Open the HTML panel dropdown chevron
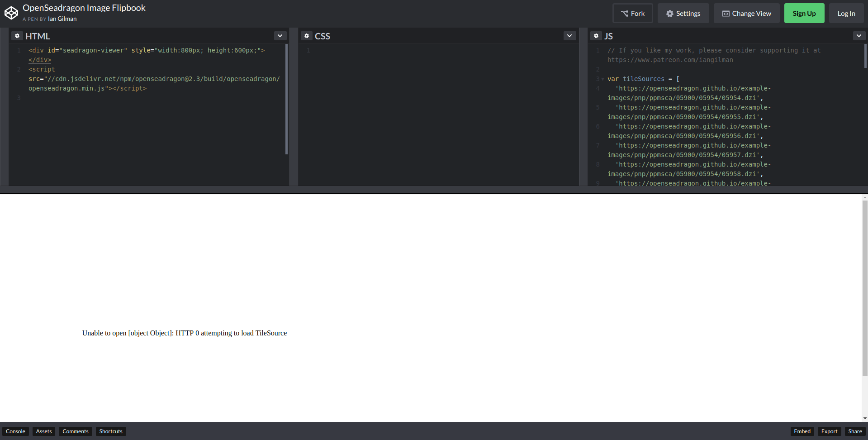Image resolution: width=868 pixels, height=440 pixels. tap(280, 35)
